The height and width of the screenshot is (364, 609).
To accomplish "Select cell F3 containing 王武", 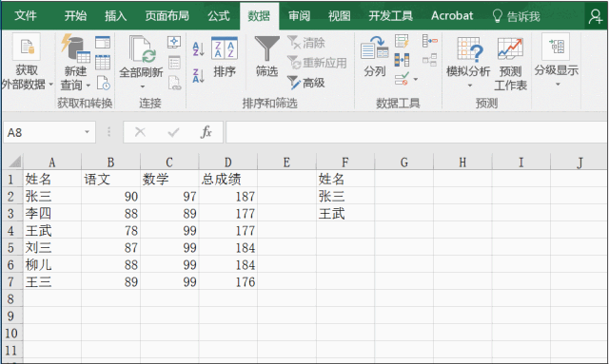I will click(345, 214).
